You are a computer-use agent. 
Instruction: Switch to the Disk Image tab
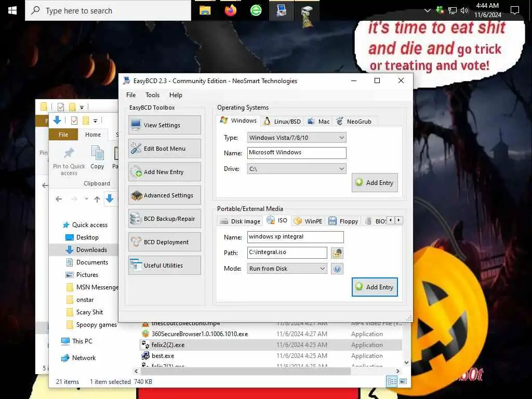[x=240, y=221]
